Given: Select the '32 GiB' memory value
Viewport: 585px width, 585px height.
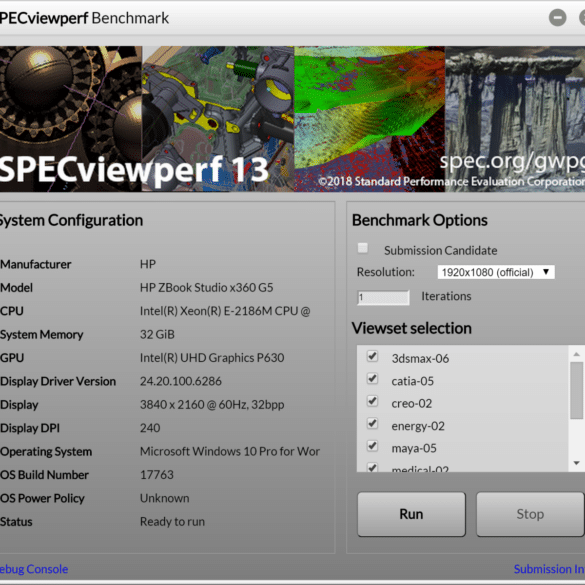Looking at the screenshot, I should (x=157, y=334).
